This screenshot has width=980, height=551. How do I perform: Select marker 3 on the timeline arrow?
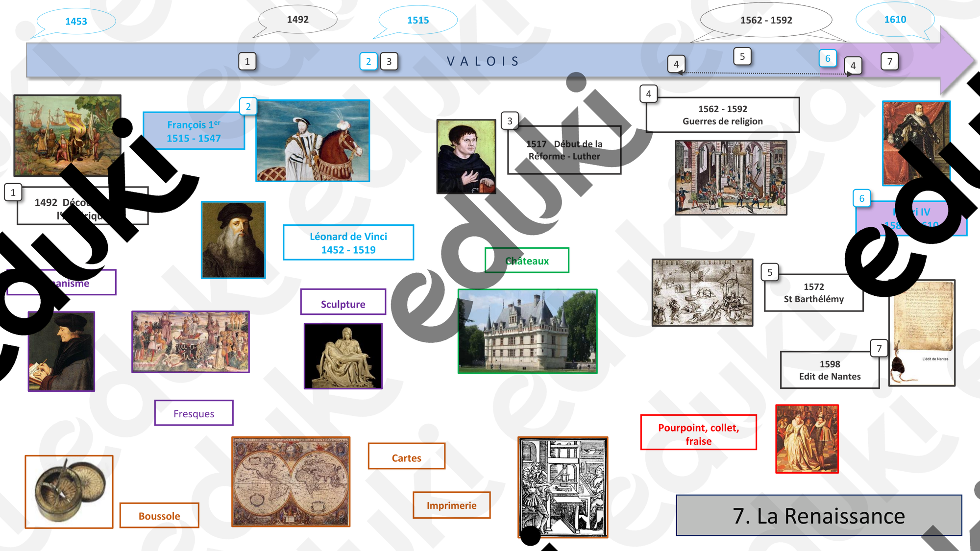389,62
